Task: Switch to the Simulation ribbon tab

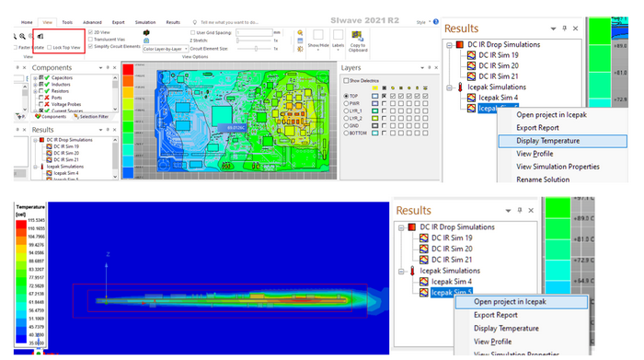Action: click(x=145, y=22)
